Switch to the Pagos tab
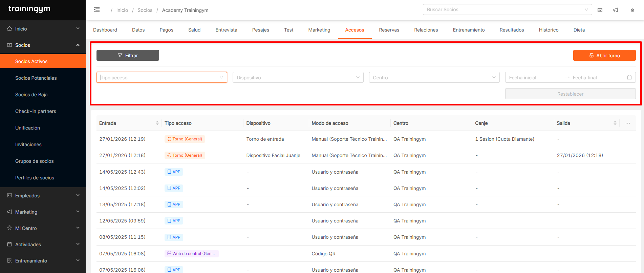The image size is (644, 273). [166, 30]
